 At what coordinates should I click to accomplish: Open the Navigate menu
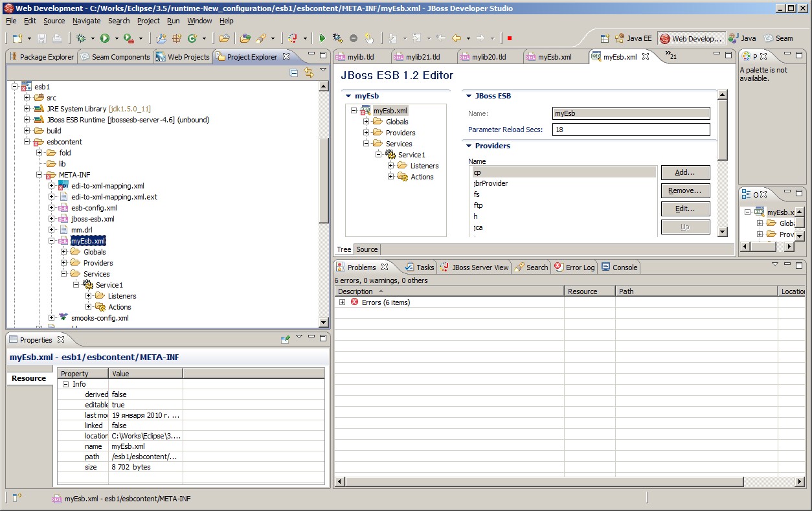pos(86,21)
